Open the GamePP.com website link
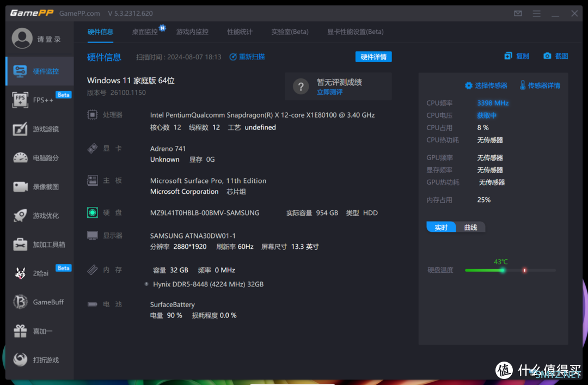Screen dimensions: 588x385 click(79, 14)
